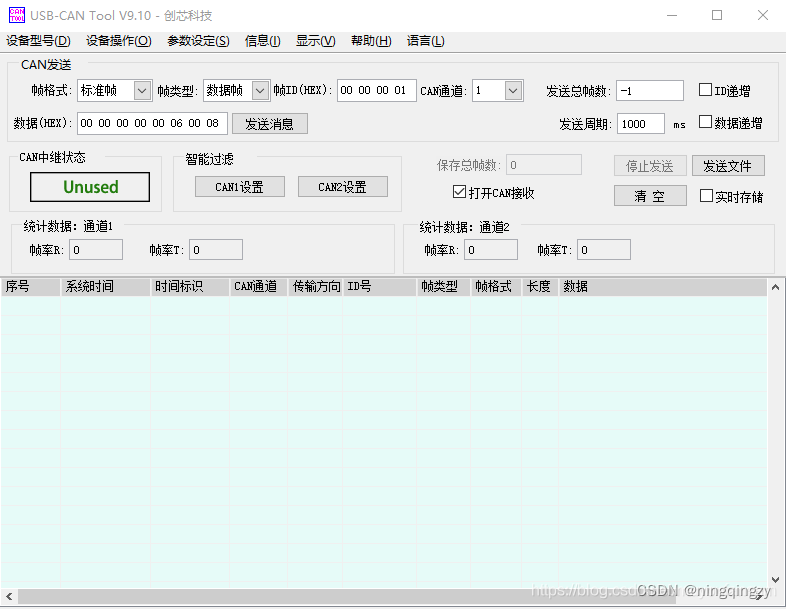786x609 pixels.
Task: Click the ID号 column header
Action: tap(380, 287)
